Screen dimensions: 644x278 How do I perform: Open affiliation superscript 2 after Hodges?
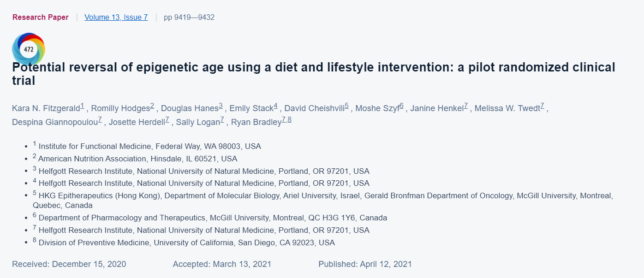(x=152, y=107)
